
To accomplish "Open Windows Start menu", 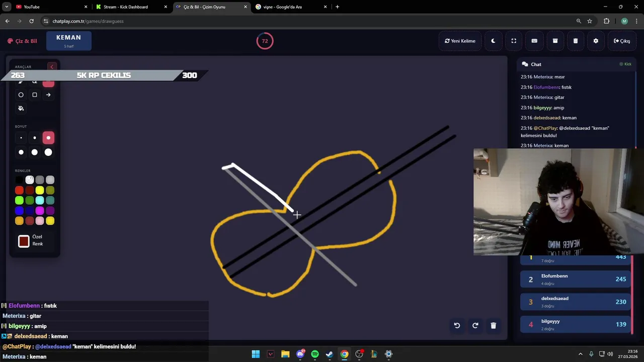I will pyautogui.click(x=256, y=354).
